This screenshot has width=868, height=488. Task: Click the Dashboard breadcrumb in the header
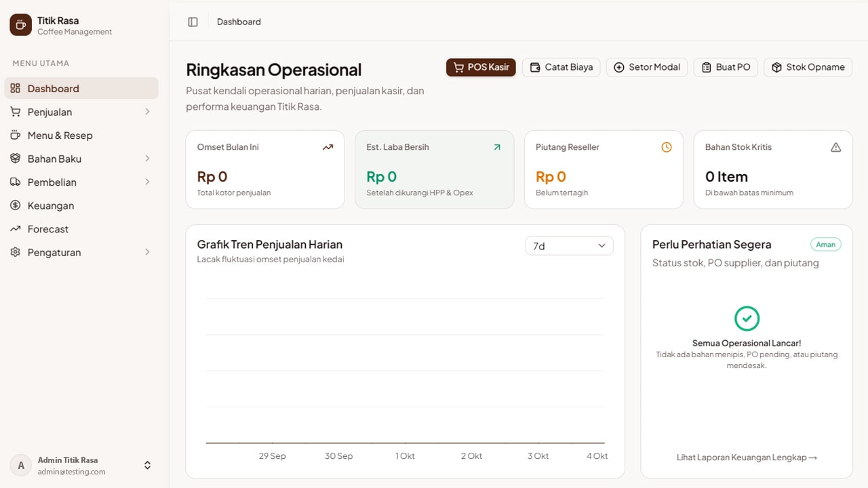239,22
